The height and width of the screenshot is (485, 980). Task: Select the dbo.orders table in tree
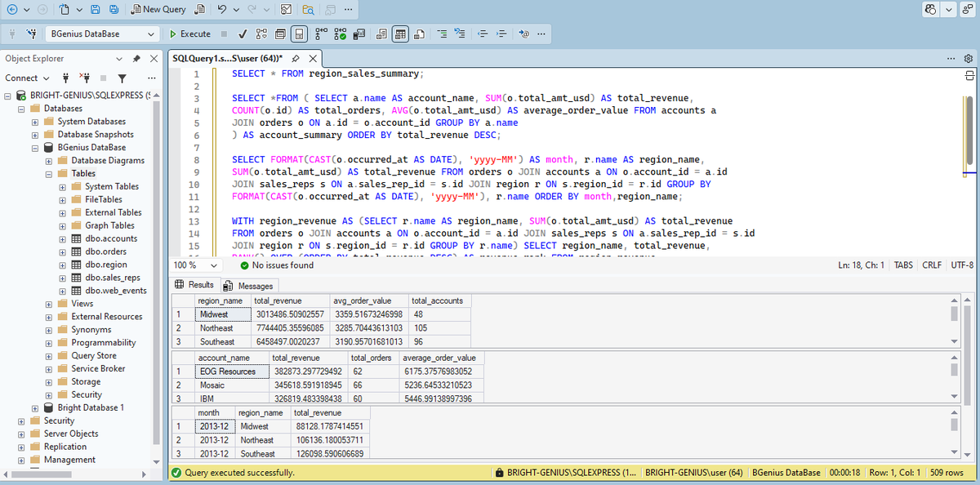106,251
